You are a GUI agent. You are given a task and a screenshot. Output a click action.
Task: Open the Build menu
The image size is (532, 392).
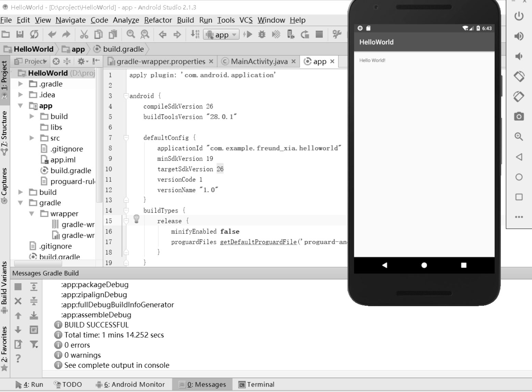pos(185,20)
